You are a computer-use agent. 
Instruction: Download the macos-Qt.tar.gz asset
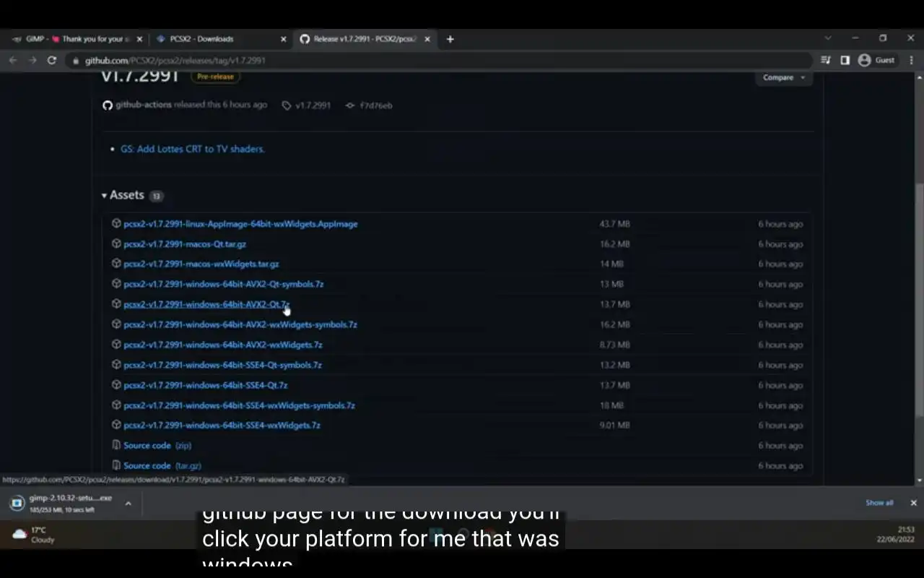click(185, 244)
